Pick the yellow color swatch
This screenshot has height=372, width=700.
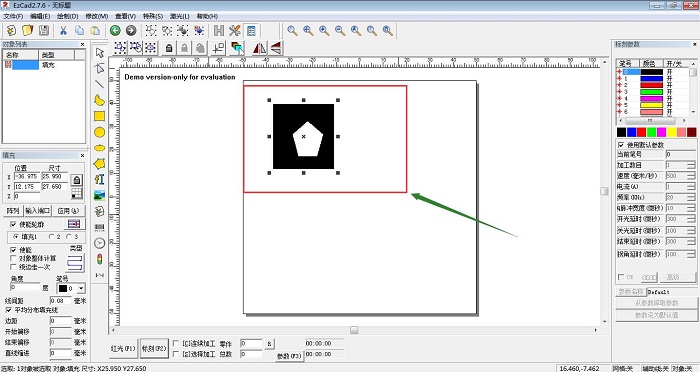click(671, 132)
